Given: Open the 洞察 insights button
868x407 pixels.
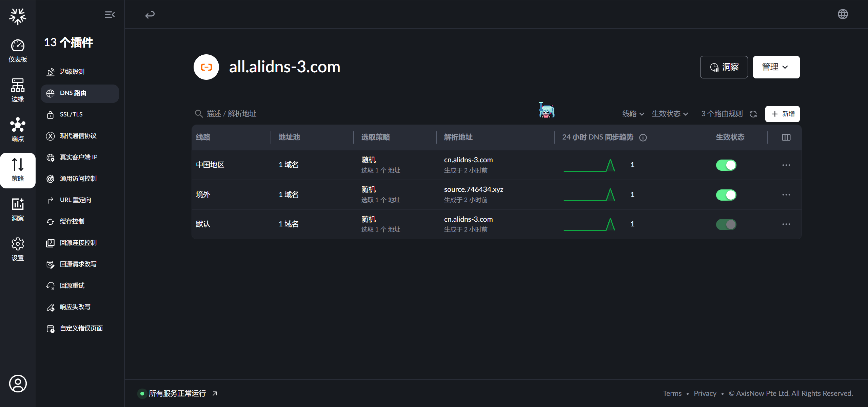Looking at the screenshot, I should [724, 67].
